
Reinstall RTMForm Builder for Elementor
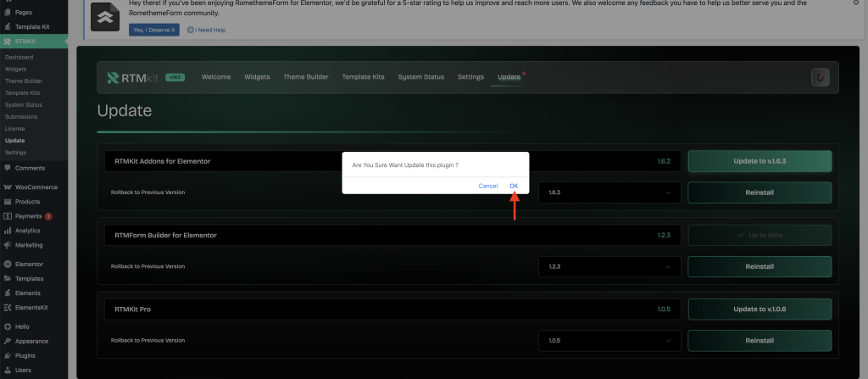pyautogui.click(x=759, y=266)
